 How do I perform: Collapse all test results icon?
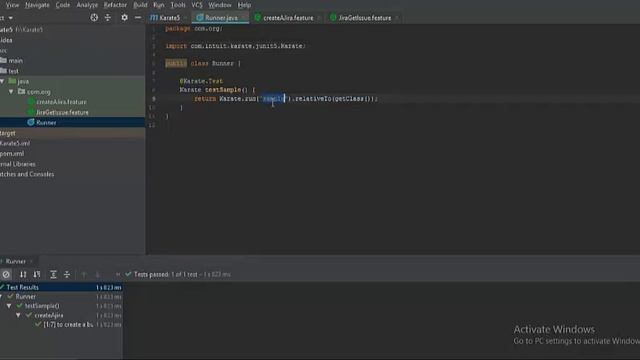(67, 275)
